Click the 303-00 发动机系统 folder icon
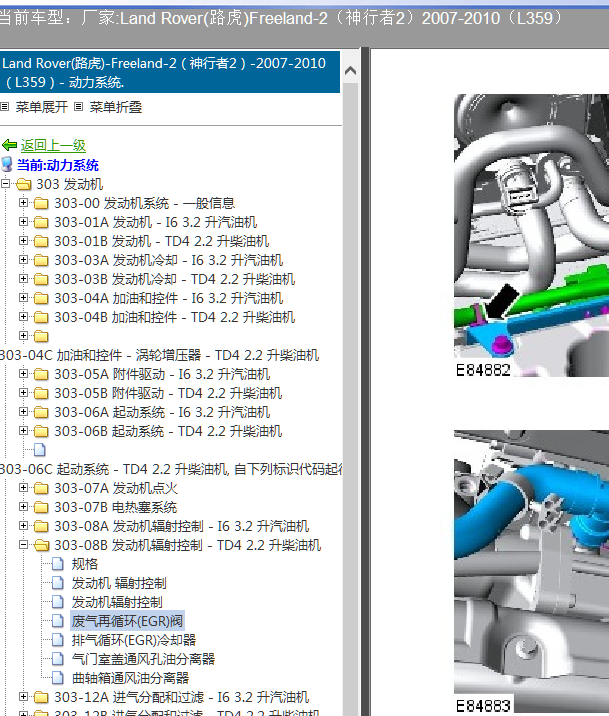 41,203
